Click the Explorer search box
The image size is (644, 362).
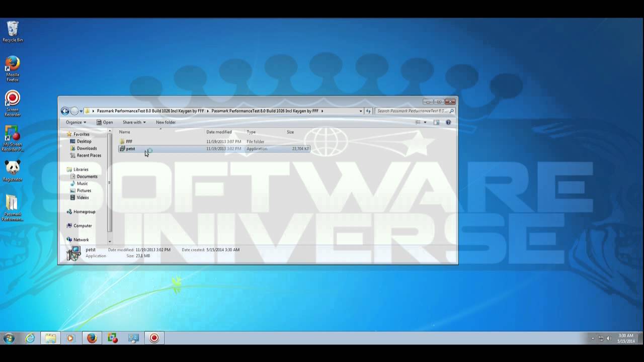415,111
